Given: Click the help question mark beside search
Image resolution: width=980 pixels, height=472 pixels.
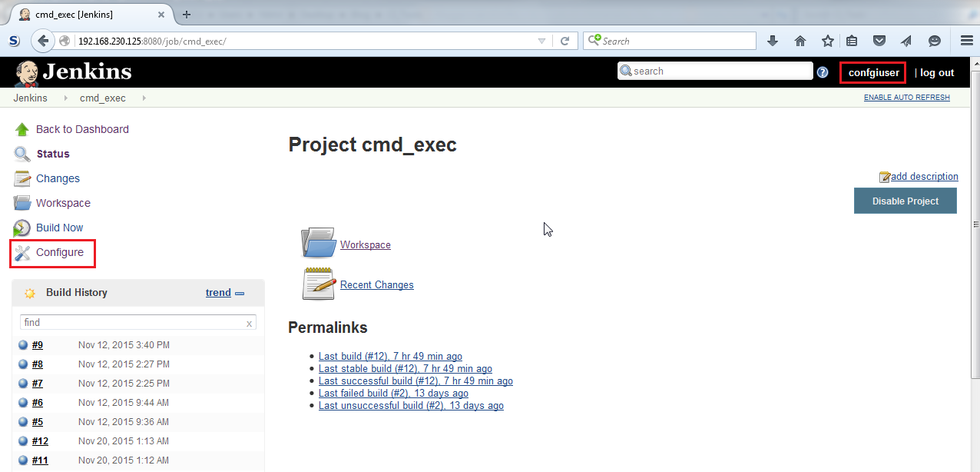Looking at the screenshot, I should pyautogui.click(x=823, y=71).
